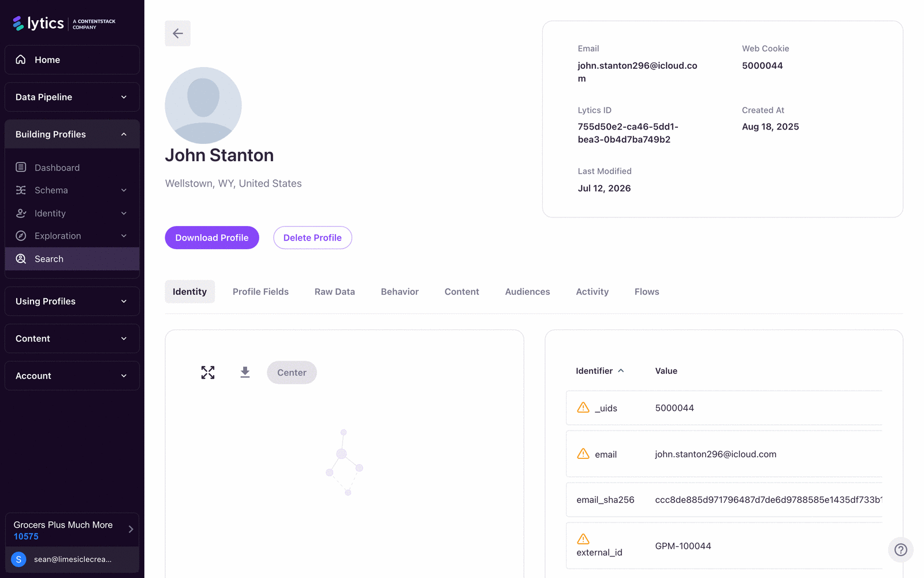Click the email value in the summary card
This screenshot has height=578, width=924.
(638, 72)
